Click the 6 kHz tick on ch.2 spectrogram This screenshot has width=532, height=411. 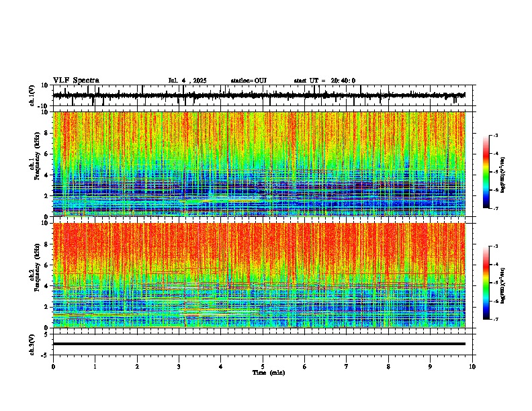(46, 265)
